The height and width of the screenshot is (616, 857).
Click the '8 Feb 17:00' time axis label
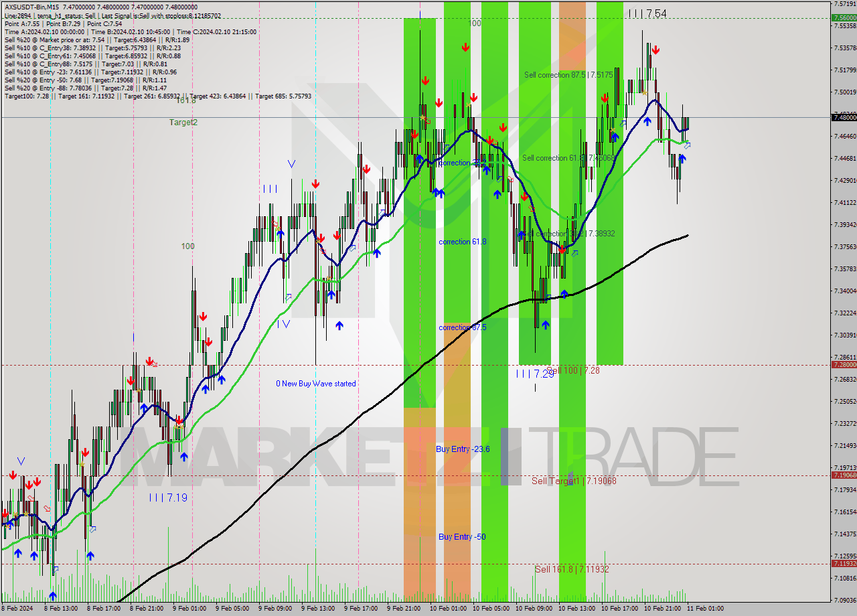coord(104,609)
